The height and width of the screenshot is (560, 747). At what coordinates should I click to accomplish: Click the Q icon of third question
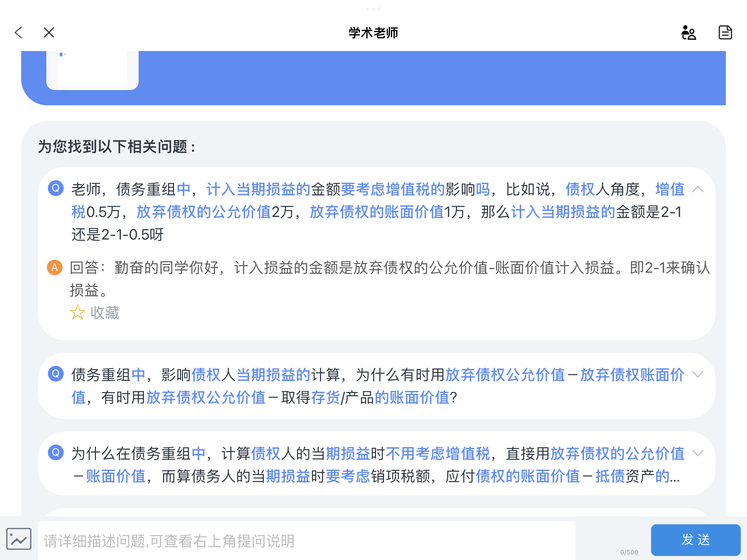[56, 452]
